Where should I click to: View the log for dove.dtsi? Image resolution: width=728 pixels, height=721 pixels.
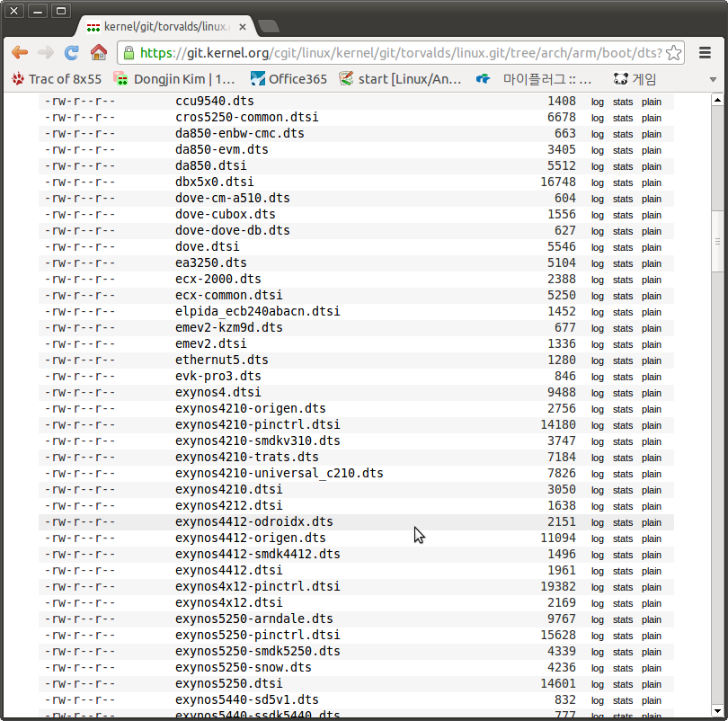pos(598,247)
